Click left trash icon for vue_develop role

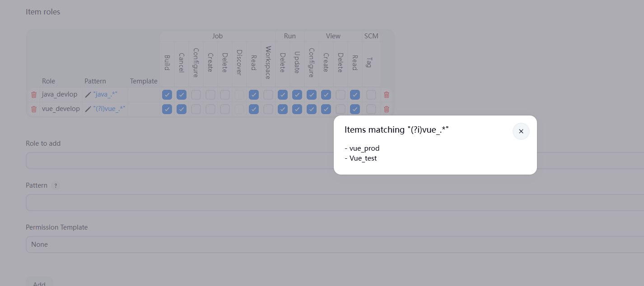33,109
